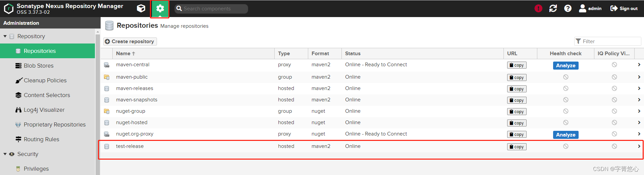Screen dimensions: 644x175
Task: Click the Refresh icon in header
Action: (553, 8)
